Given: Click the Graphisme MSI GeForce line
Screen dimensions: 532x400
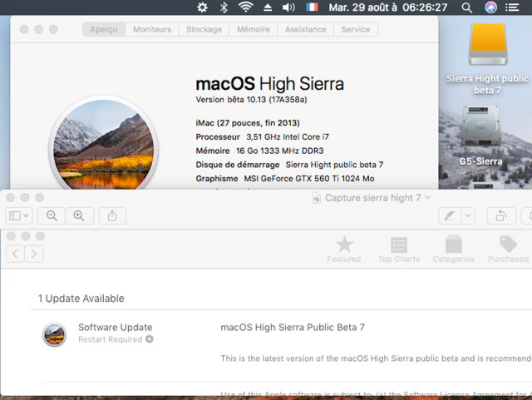Looking at the screenshot, I should click(x=285, y=179).
